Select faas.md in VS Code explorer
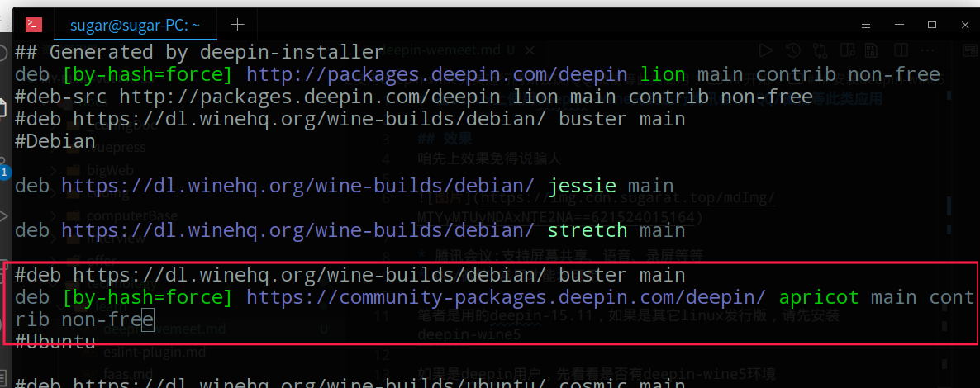Screen dimensions: 980x388 coord(128,375)
